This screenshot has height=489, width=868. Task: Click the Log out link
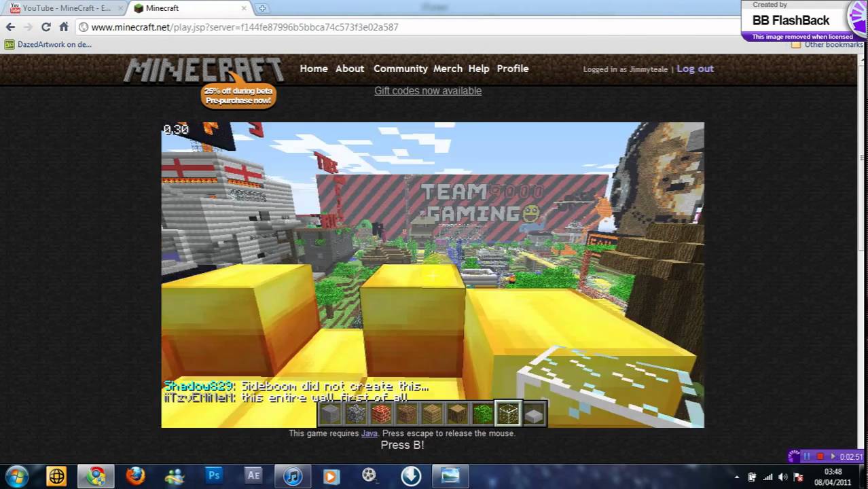point(695,69)
